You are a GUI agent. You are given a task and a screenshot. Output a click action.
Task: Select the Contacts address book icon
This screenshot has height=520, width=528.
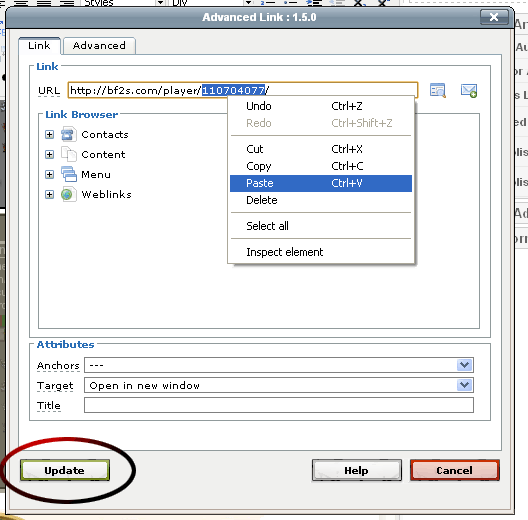point(68,134)
